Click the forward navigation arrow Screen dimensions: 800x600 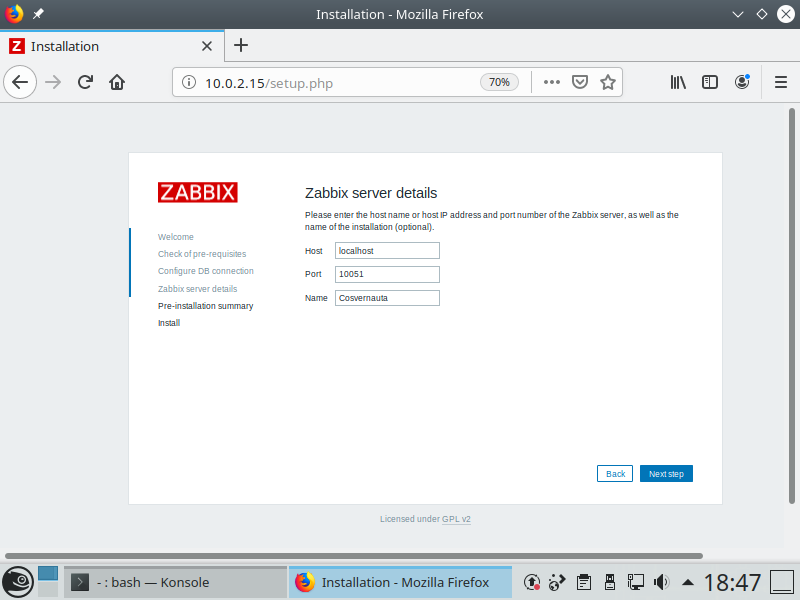53,82
